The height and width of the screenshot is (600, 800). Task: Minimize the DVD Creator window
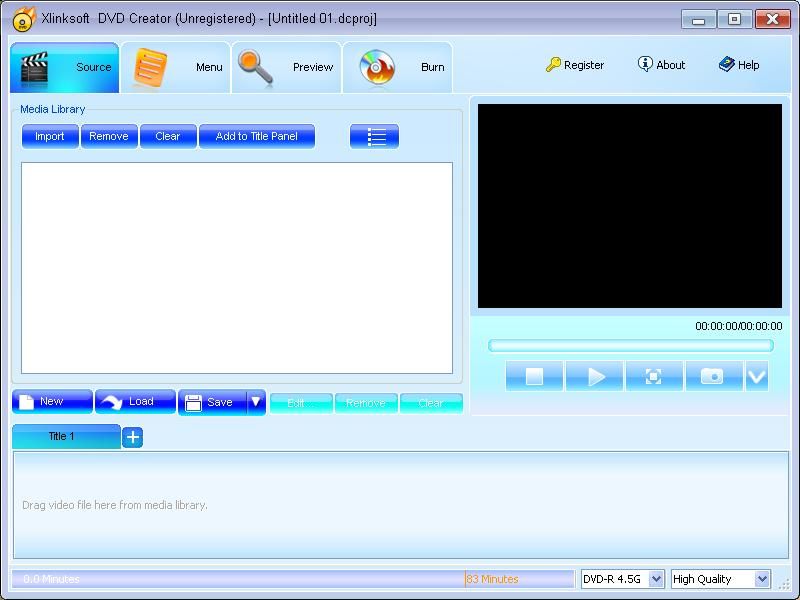pos(698,19)
